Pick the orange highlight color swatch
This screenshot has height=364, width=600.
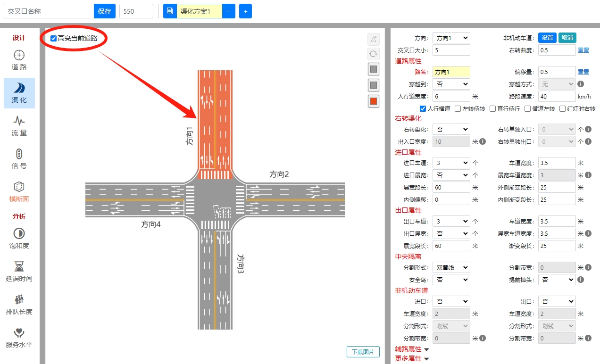tap(374, 101)
